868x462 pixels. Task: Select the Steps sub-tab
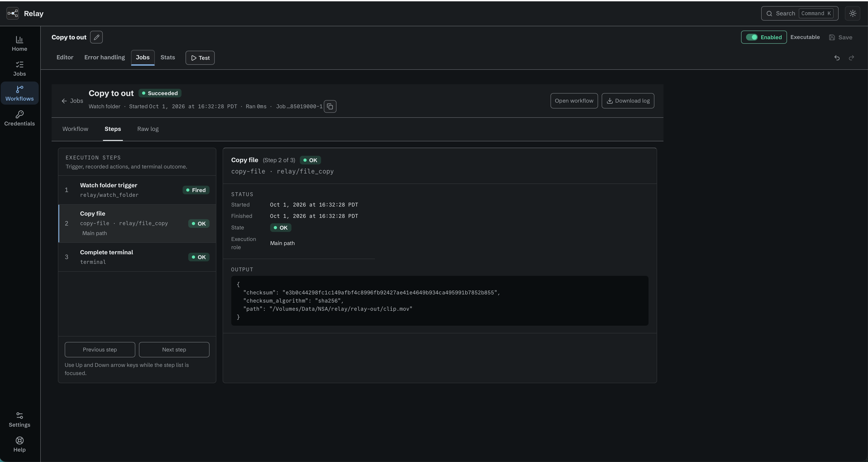point(112,129)
